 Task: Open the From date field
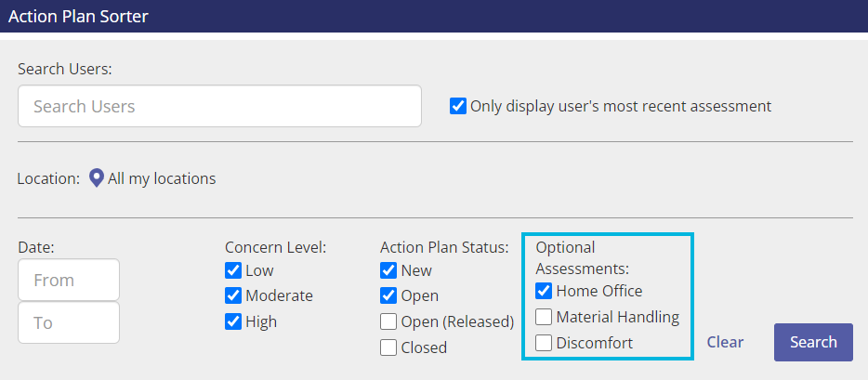click(x=69, y=280)
